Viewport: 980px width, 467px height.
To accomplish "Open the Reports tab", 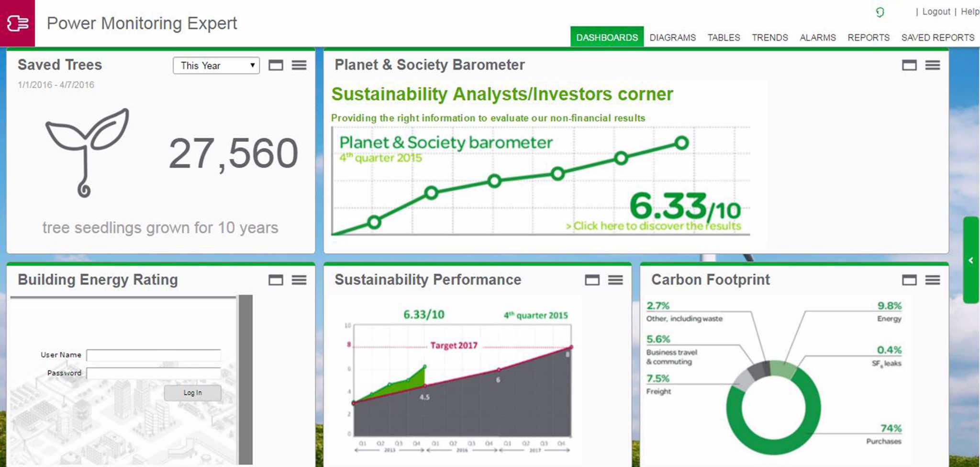I will pyautogui.click(x=869, y=37).
